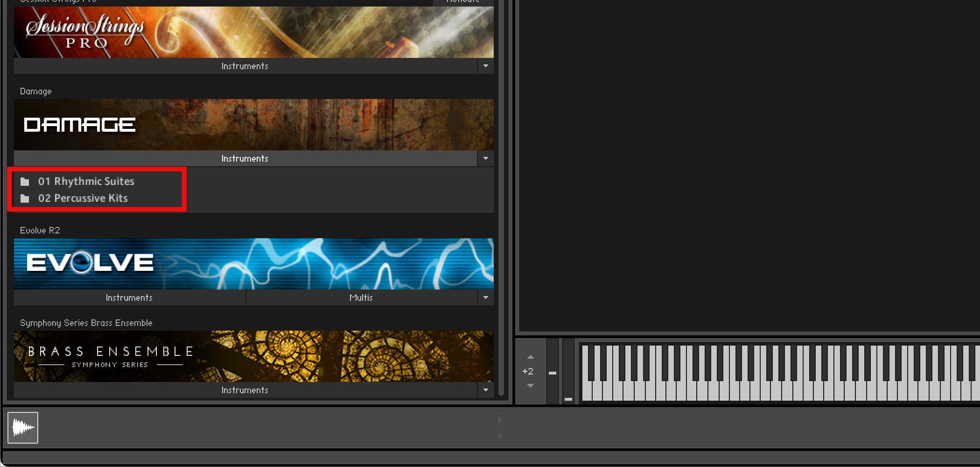Image resolution: width=980 pixels, height=467 pixels.
Task: Click the Evolve R2 library title text
Action: [x=40, y=230]
